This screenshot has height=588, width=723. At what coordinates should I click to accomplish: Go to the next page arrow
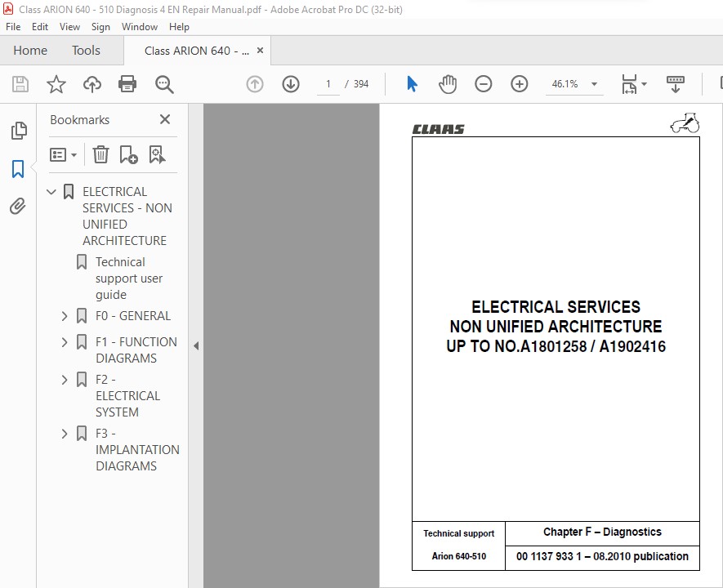[291, 84]
